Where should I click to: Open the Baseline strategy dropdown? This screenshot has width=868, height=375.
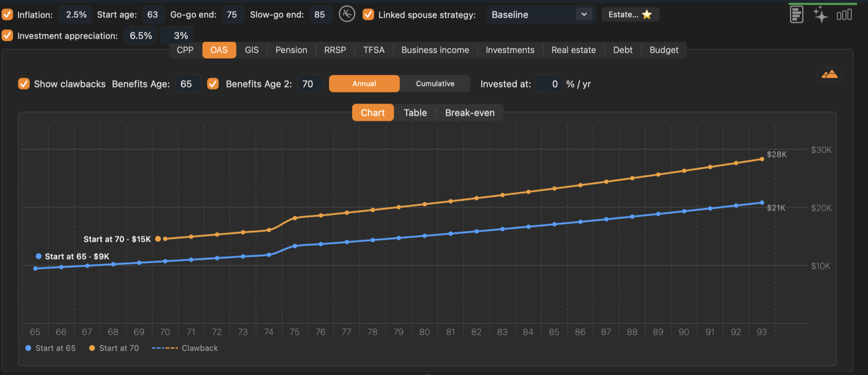coord(541,14)
